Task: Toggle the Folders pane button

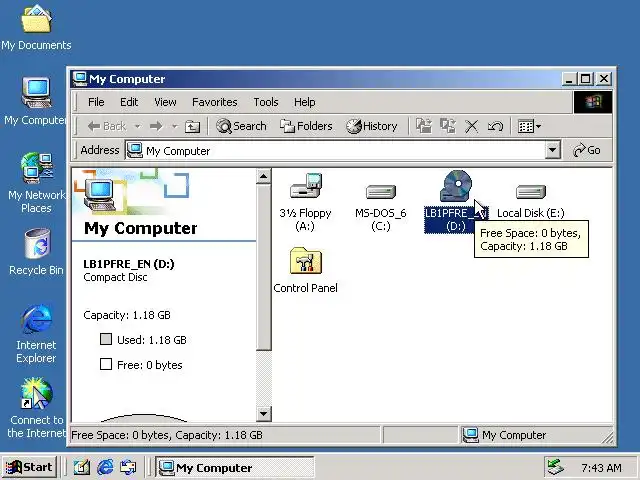Action: pyautogui.click(x=306, y=126)
